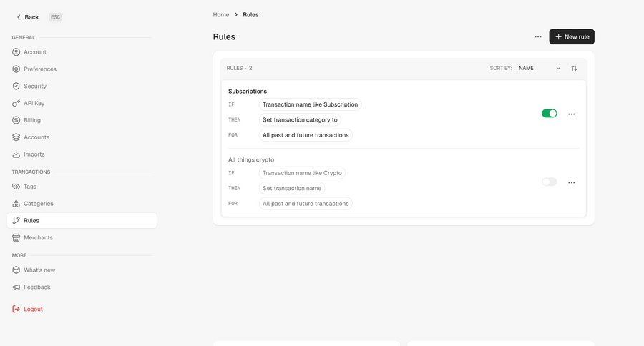Click the What's new box icon
The image size is (644, 346).
point(16,270)
